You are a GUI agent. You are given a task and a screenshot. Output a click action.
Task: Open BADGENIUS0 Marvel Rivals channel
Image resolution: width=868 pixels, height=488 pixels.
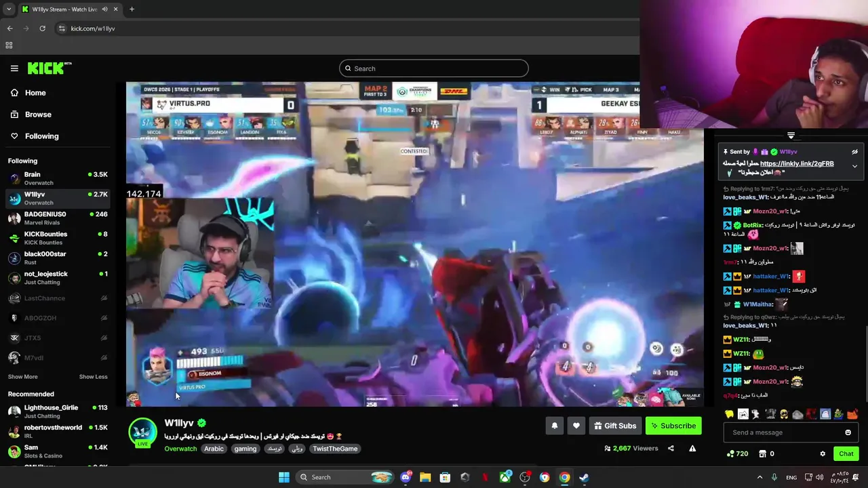tap(58, 218)
